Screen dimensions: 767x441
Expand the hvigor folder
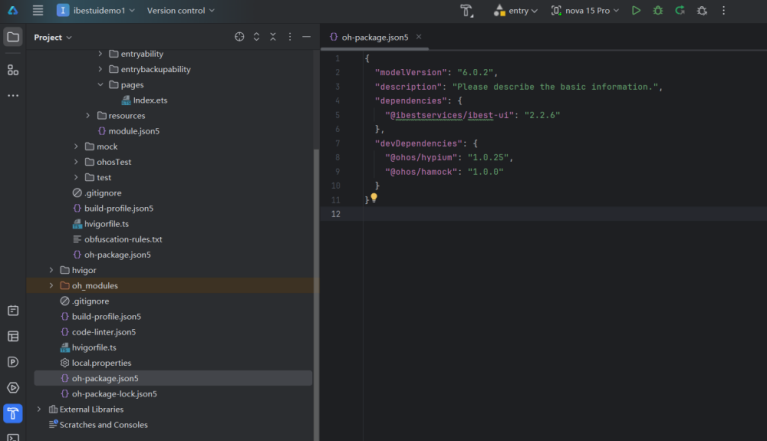(51, 270)
